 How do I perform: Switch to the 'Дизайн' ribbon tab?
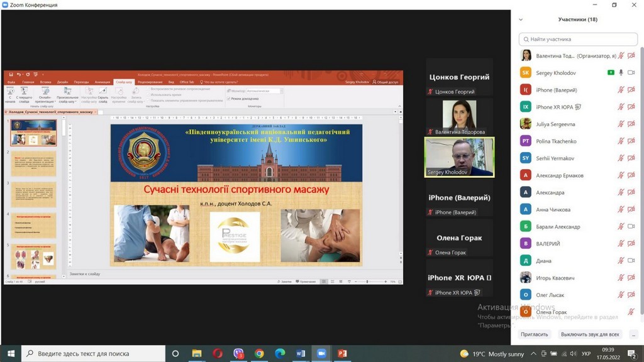pyautogui.click(x=62, y=82)
